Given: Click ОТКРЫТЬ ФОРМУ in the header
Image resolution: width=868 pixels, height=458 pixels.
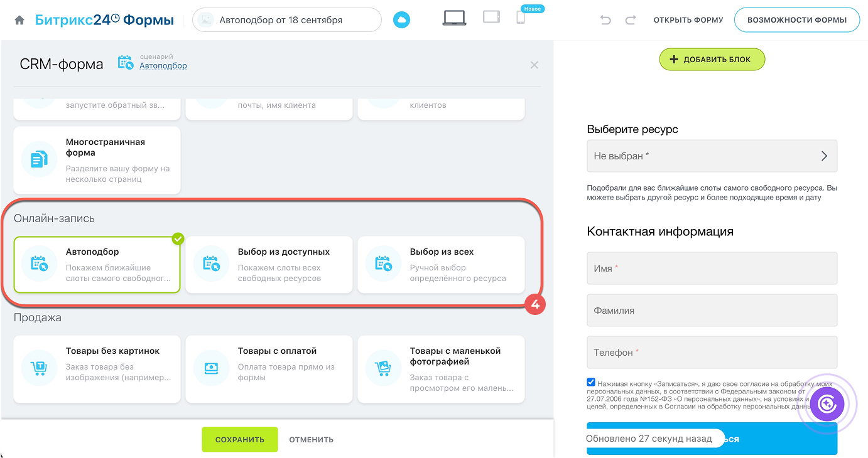Looking at the screenshot, I should click(x=688, y=20).
